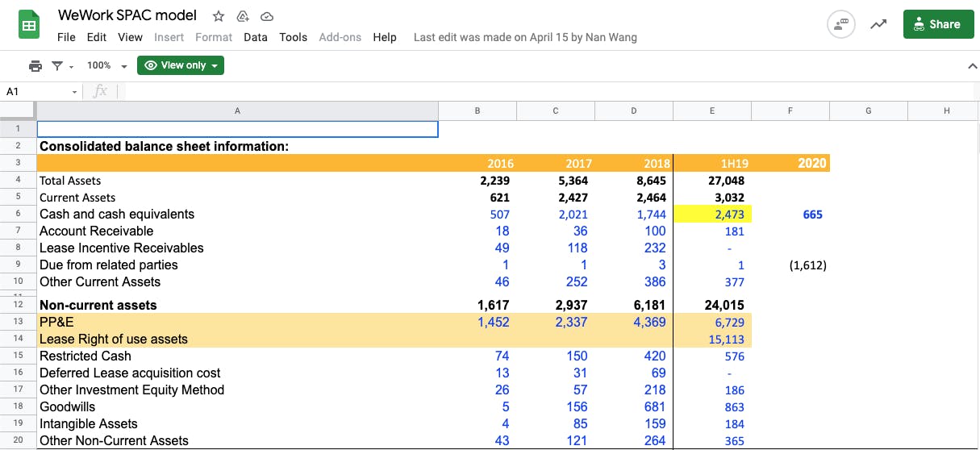Open the Google Sheets home icon
This screenshot has height=450, width=980.
tap(30, 26)
